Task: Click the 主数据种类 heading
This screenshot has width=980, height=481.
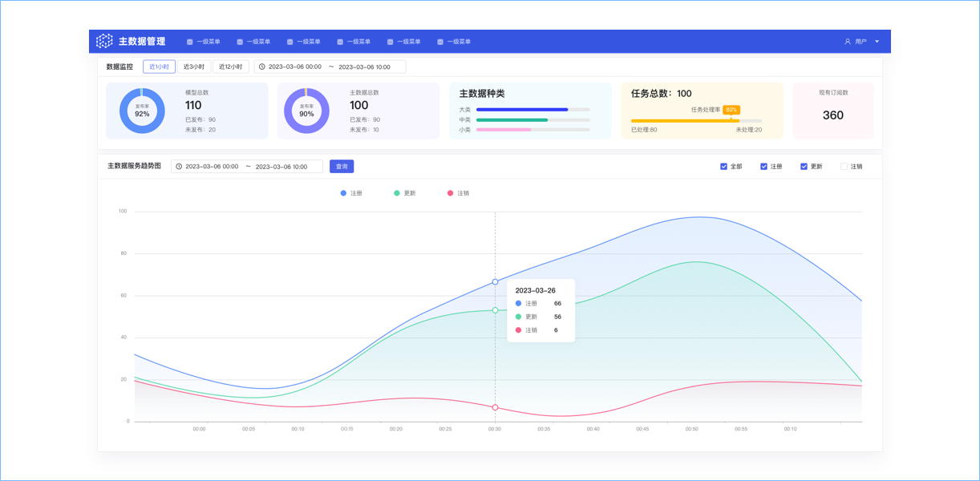Action: pos(482,94)
